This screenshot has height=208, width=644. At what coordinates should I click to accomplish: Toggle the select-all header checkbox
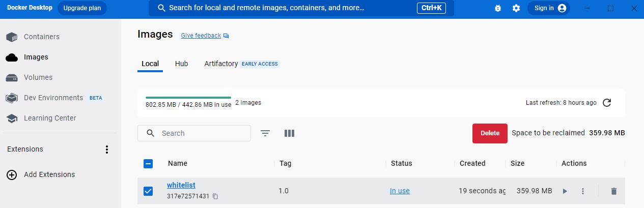(x=148, y=164)
